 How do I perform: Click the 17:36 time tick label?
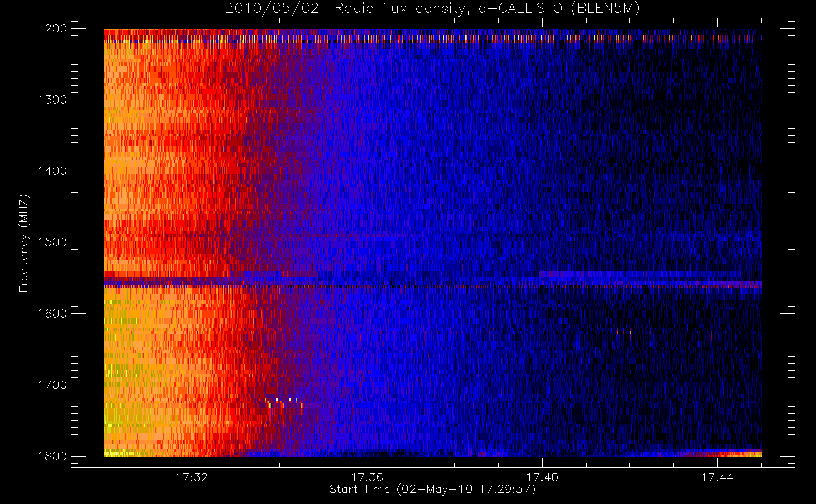coord(367,477)
